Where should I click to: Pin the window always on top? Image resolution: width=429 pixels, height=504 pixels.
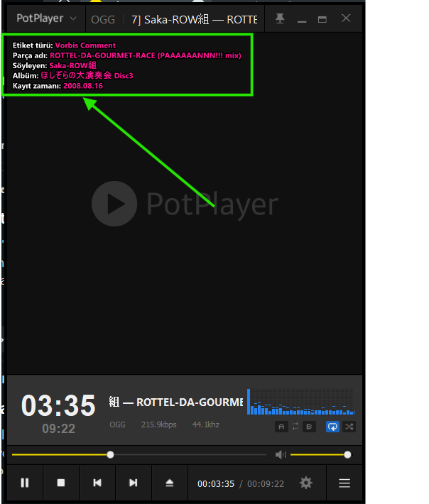[280, 18]
